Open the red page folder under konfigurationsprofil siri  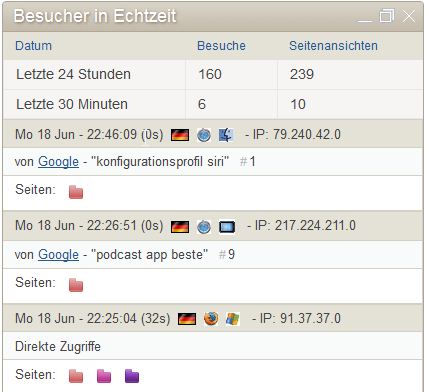point(76,192)
